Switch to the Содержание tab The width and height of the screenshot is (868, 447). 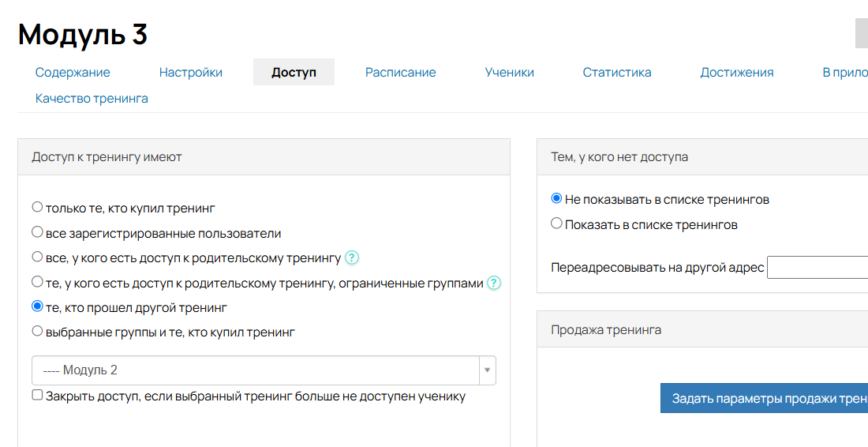click(x=73, y=73)
